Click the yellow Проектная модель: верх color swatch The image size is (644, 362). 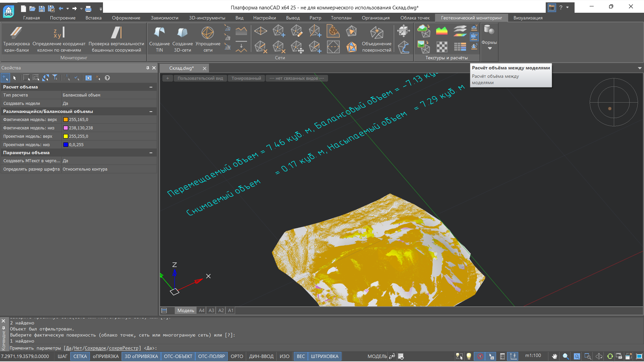[x=66, y=136]
